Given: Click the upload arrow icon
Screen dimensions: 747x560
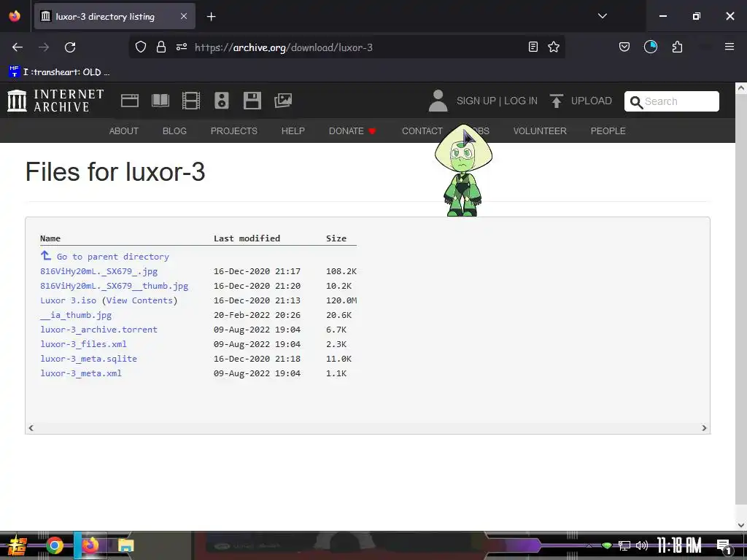Looking at the screenshot, I should click(556, 101).
